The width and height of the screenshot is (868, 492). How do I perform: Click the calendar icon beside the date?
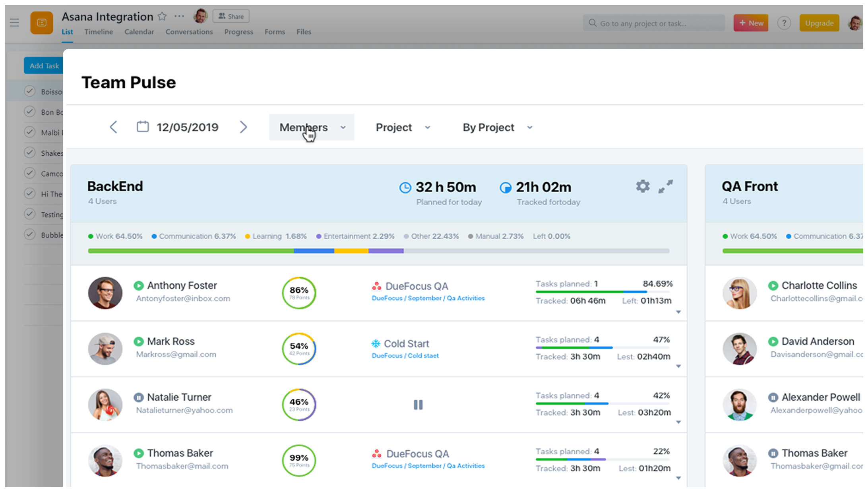click(143, 127)
